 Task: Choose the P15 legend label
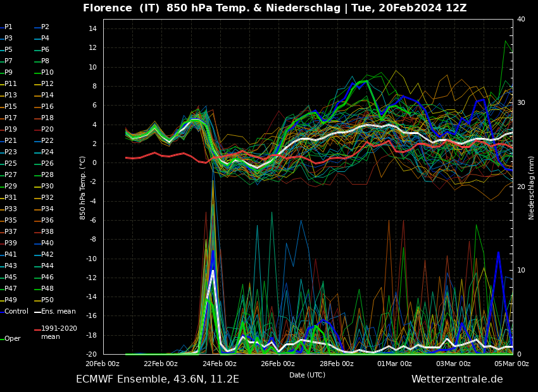[x=8, y=106]
